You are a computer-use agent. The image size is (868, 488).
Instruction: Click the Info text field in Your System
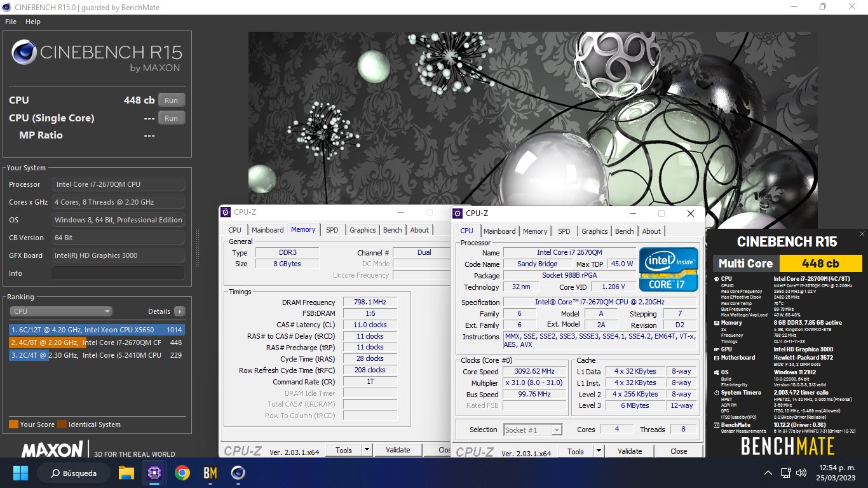118,273
